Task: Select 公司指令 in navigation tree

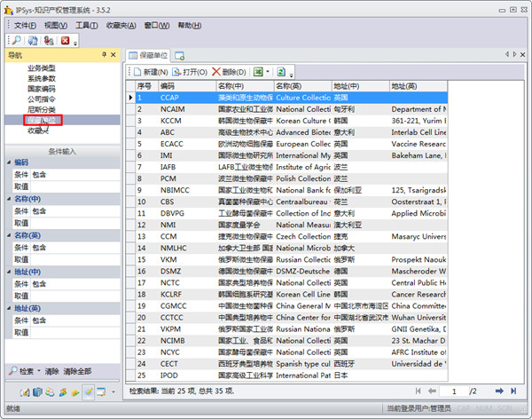Action: coord(42,99)
